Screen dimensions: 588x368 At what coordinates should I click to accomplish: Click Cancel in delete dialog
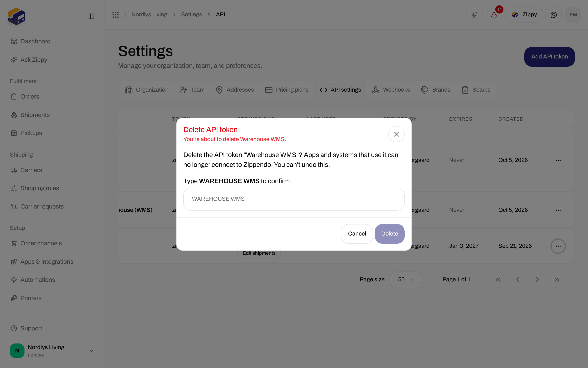pyautogui.click(x=357, y=234)
